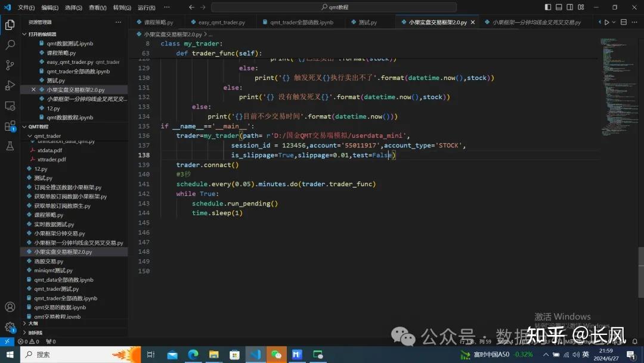Image resolution: width=644 pixels, height=363 pixels.
Task: Open the Source Control view
Action: [10, 65]
